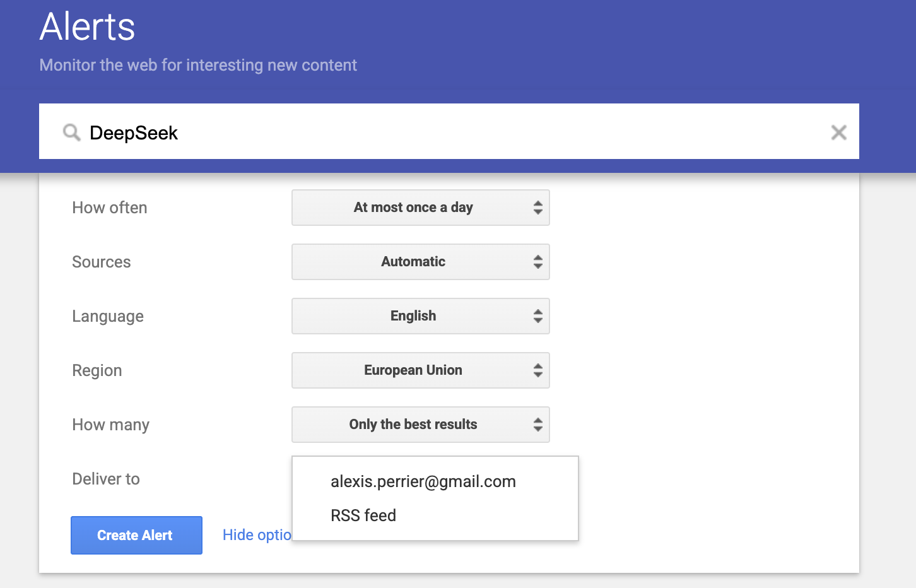This screenshot has width=916, height=588.
Task: Choose RSS feed as delivery option
Action: tap(363, 516)
